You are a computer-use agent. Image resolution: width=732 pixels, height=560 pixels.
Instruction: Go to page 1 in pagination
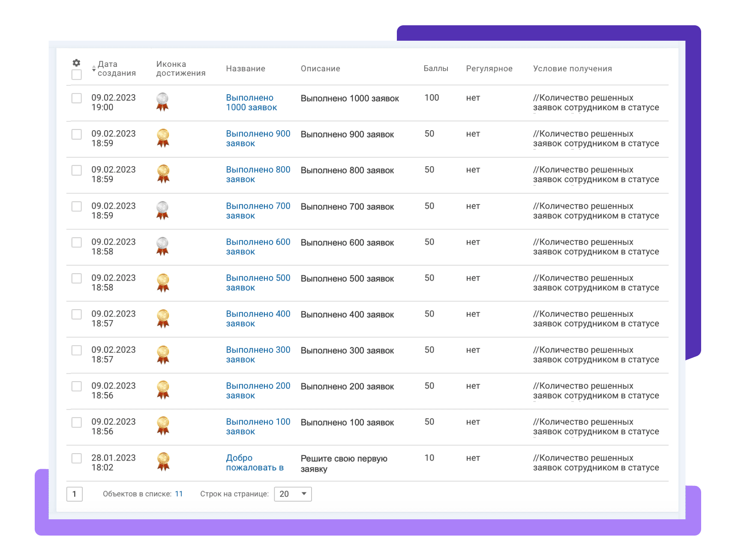click(x=75, y=494)
